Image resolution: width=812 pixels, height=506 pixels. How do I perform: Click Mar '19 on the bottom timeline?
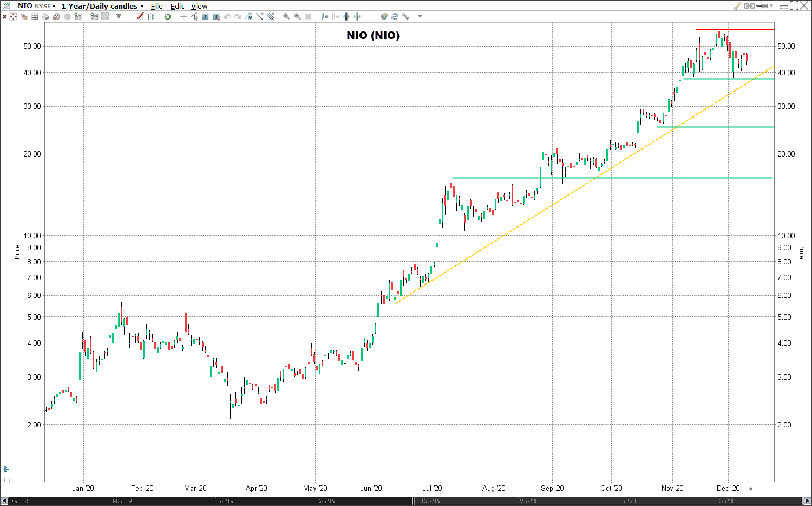[122, 501]
